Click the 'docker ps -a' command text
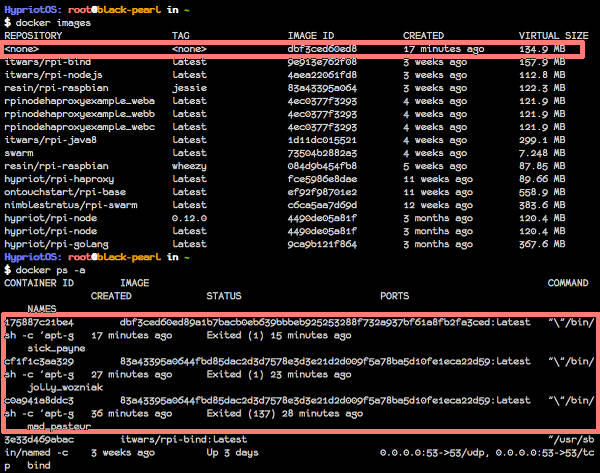This screenshot has width=600, height=473. point(51,270)
